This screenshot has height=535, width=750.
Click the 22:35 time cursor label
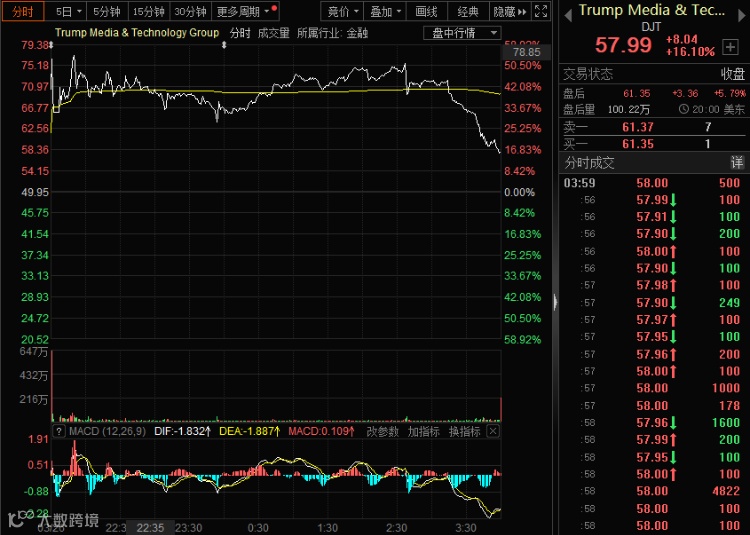tap(150, 528)
